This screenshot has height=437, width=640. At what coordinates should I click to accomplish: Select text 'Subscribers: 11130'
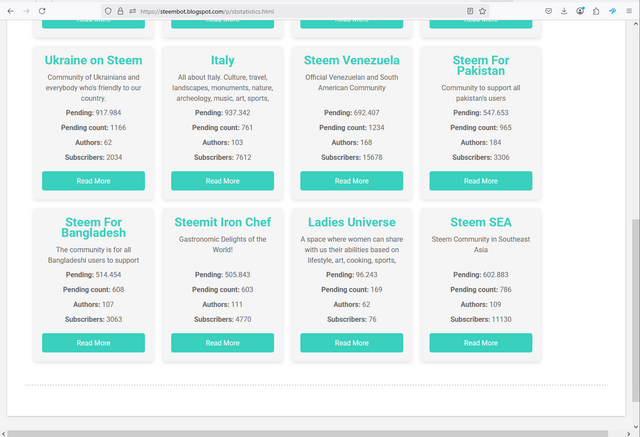(x=481, y=319)
